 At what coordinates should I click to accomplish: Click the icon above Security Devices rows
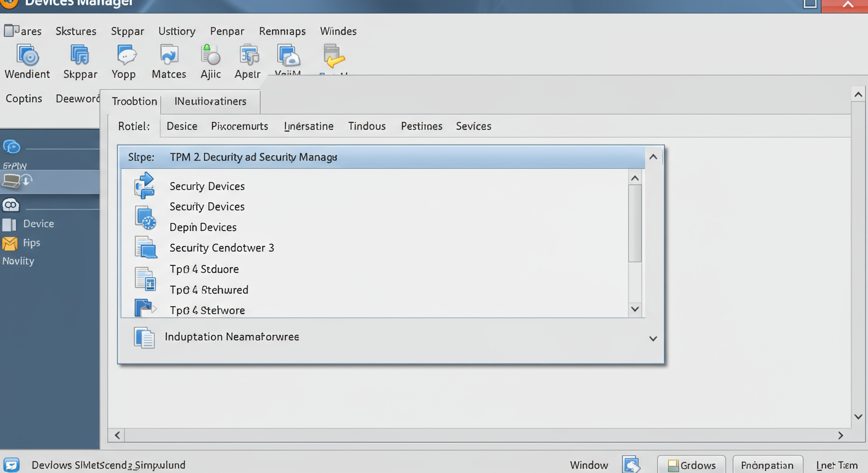(x=144, y=185)
